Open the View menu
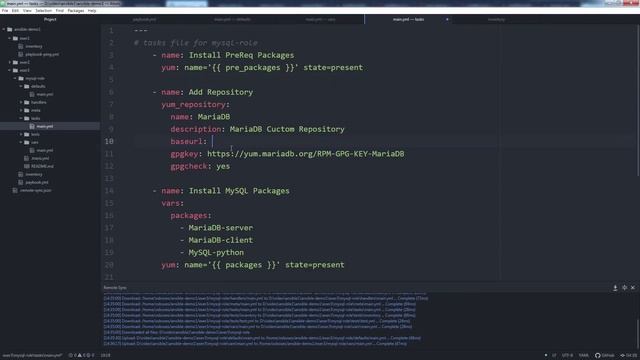The image size is (640, 360). [27, 11]
